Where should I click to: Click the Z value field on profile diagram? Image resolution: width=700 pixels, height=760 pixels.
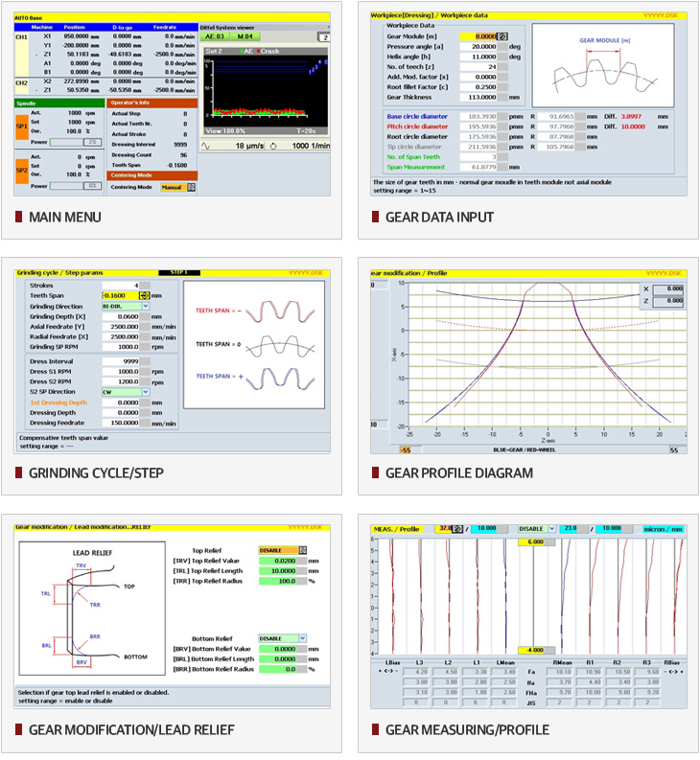[x=668, y=301]
